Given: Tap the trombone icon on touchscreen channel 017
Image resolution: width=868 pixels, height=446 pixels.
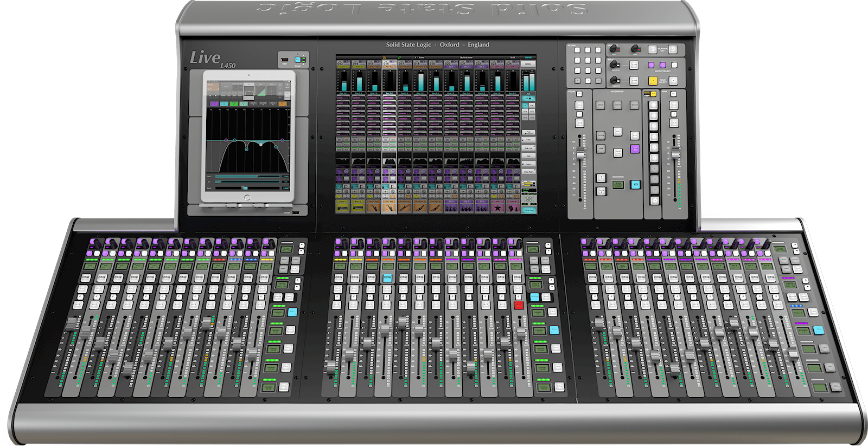Looking at the screenshot, I should pos(405,208).
